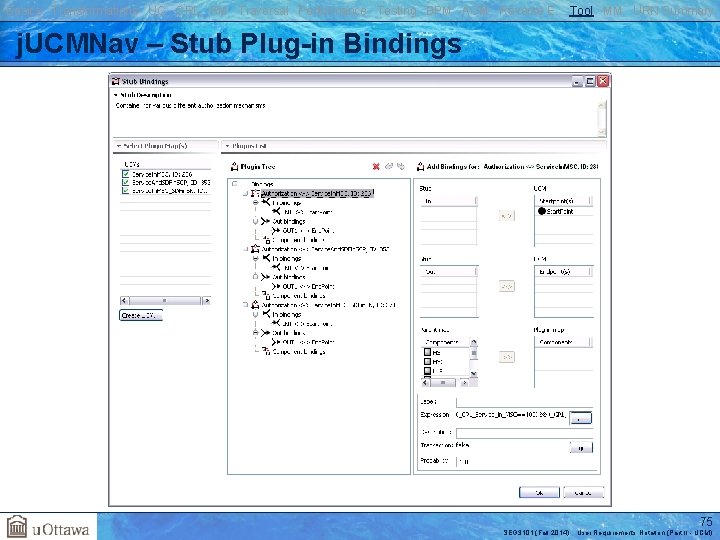
Task: Select the highlighted Authorization <-> ServiceInMSC tree row
Action: point(317,193)
